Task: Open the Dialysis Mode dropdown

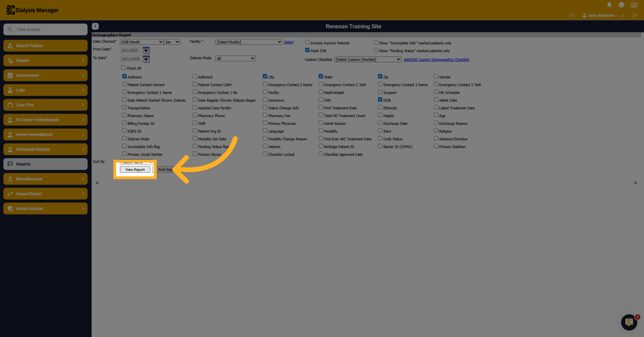Action: click(x=235, y=58)
